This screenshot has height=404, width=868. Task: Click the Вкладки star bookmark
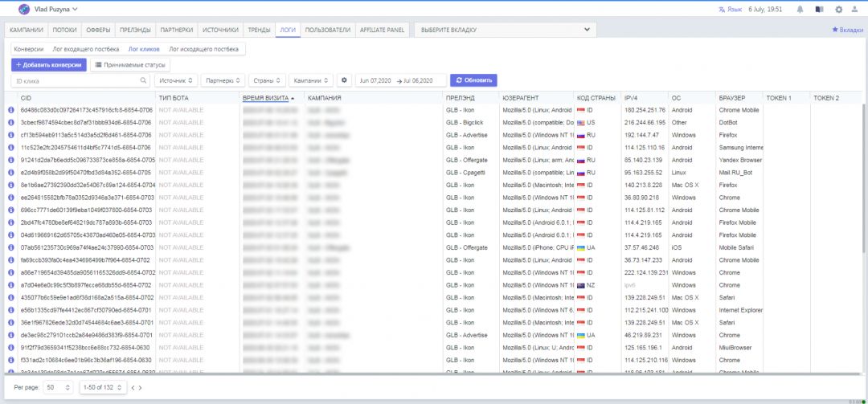(847, 30)
